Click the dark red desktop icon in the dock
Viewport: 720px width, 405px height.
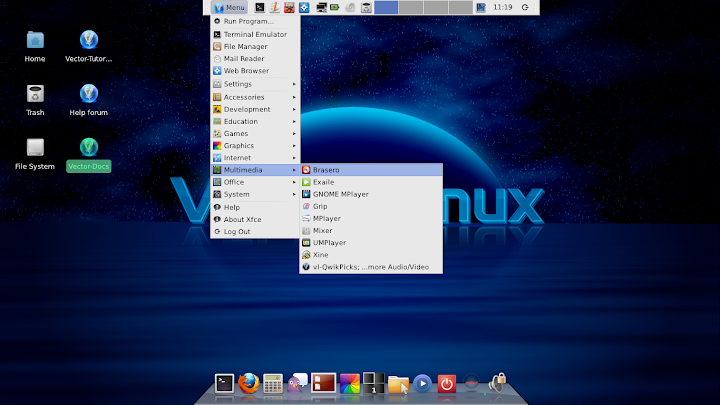(323, 383)
